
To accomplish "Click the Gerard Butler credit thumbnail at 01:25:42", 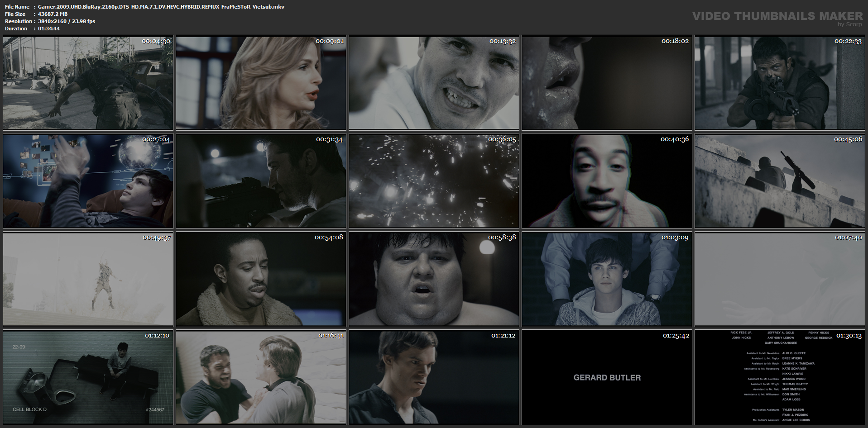I will pos(607,377).
